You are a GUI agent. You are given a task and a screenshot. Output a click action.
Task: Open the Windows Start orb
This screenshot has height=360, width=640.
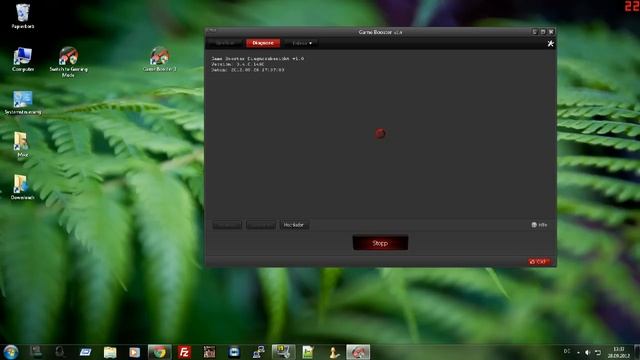(11, 352)
